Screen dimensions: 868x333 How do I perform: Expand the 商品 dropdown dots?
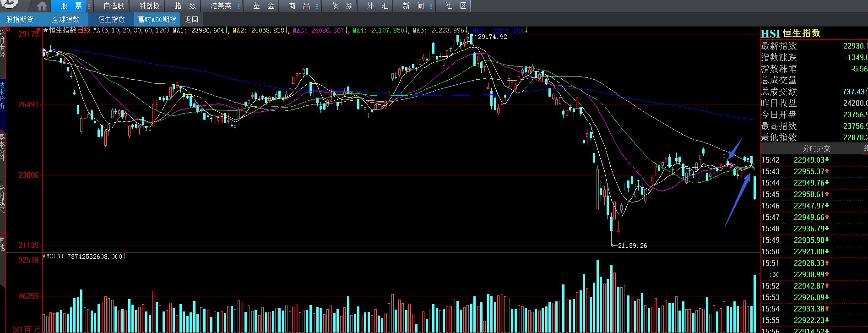click(x=317, y=6)
